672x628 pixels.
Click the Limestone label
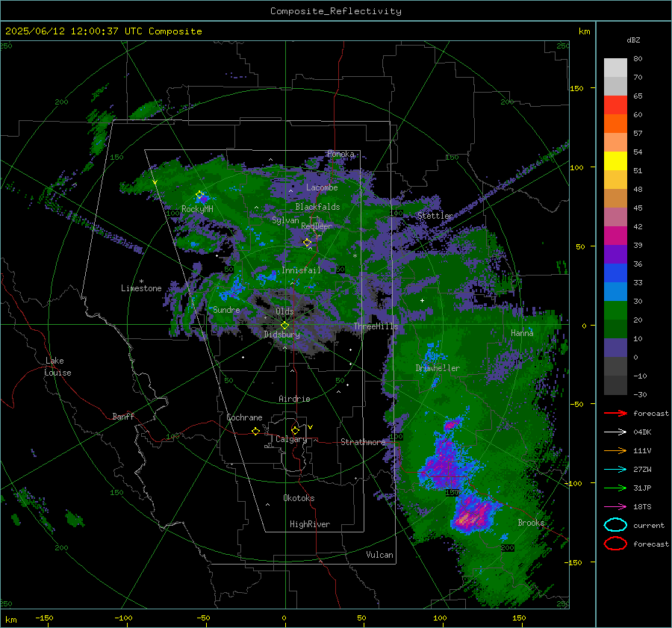[141, 288]
